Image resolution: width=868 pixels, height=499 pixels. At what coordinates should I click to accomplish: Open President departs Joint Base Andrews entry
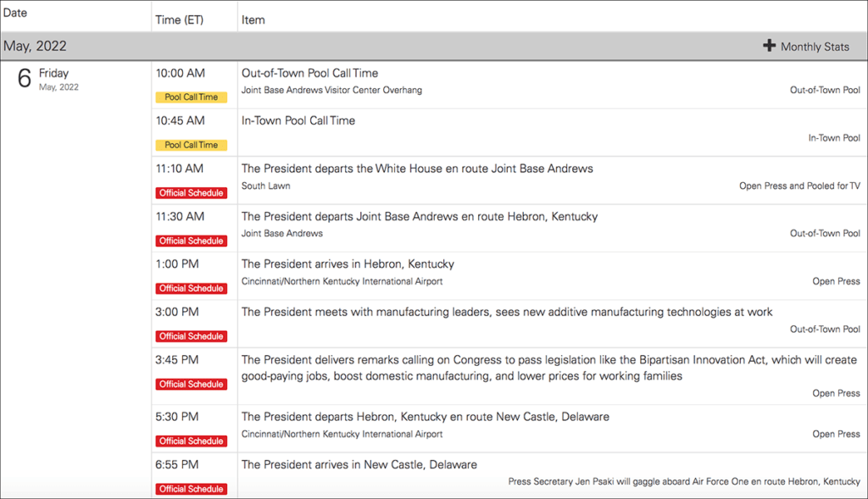(419, 217)
